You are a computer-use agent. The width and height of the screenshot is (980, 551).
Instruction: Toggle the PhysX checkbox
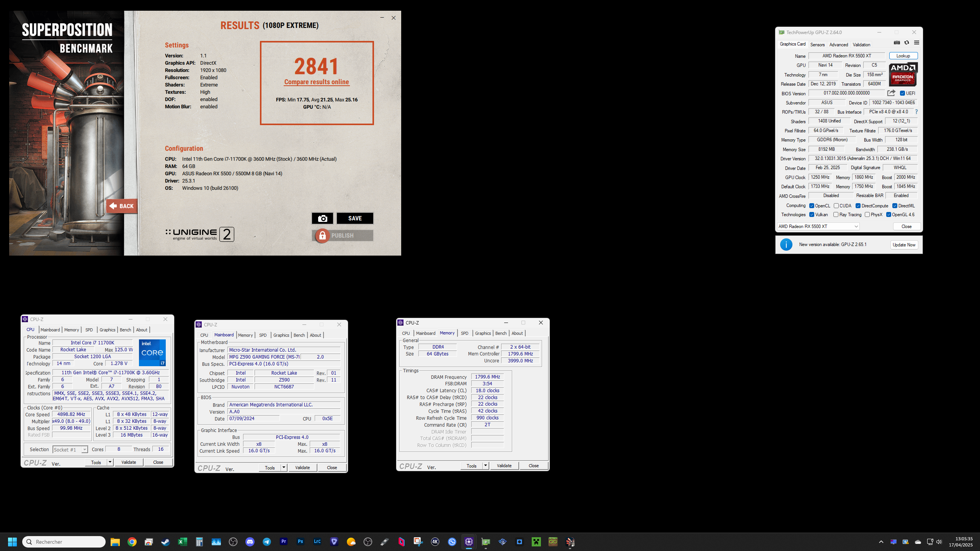point(867,215)
